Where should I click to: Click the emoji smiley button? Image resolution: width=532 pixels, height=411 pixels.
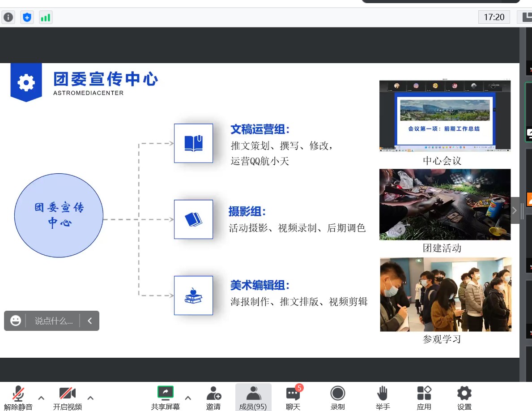pyautogui.click(x=16, y=321)
